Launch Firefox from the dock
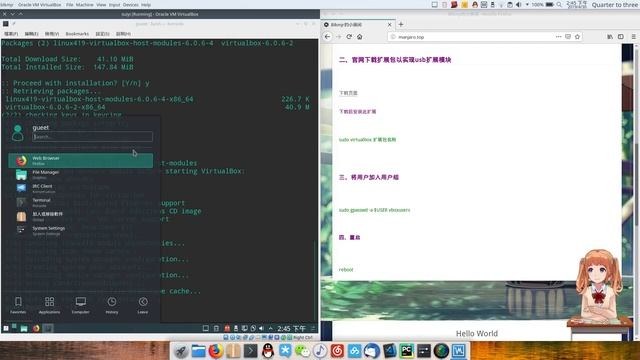 (x=216, y=351)
